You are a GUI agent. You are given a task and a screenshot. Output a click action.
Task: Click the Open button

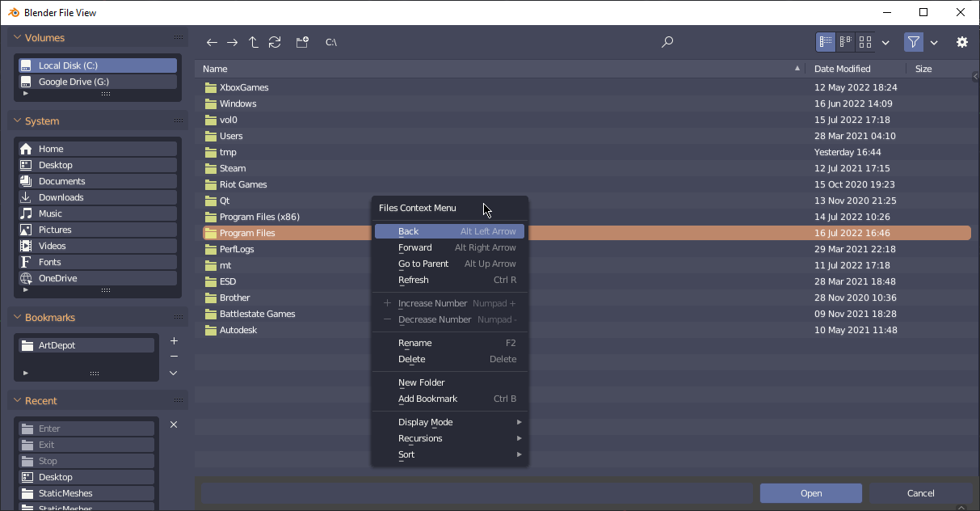coord(811,493)
